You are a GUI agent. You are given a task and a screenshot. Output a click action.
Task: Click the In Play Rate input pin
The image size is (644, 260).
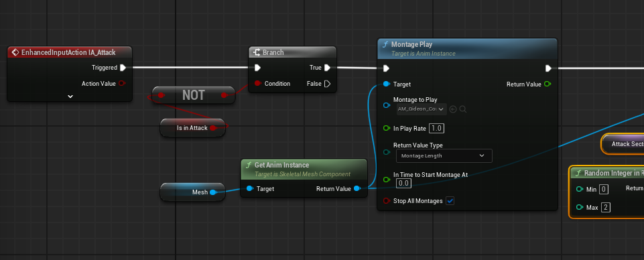(386, 129)
